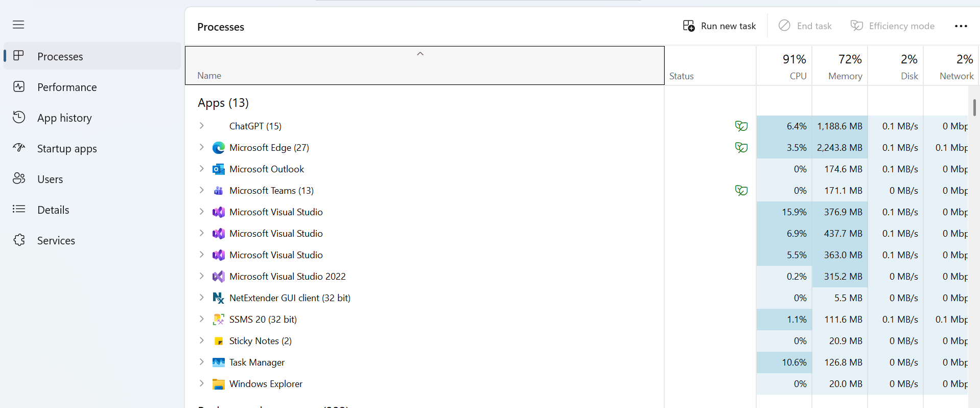
Task: Click the Microsoft Outlook app icon
Action: (219, 169)
